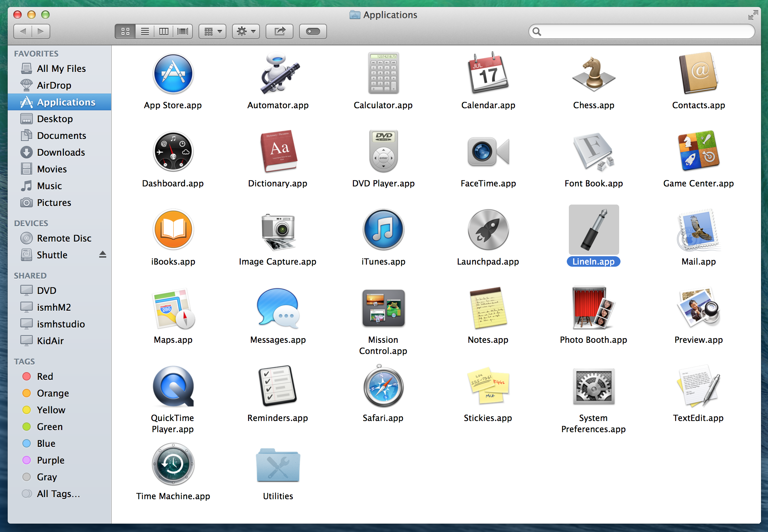Click the Maps app icon

[173, 309]
